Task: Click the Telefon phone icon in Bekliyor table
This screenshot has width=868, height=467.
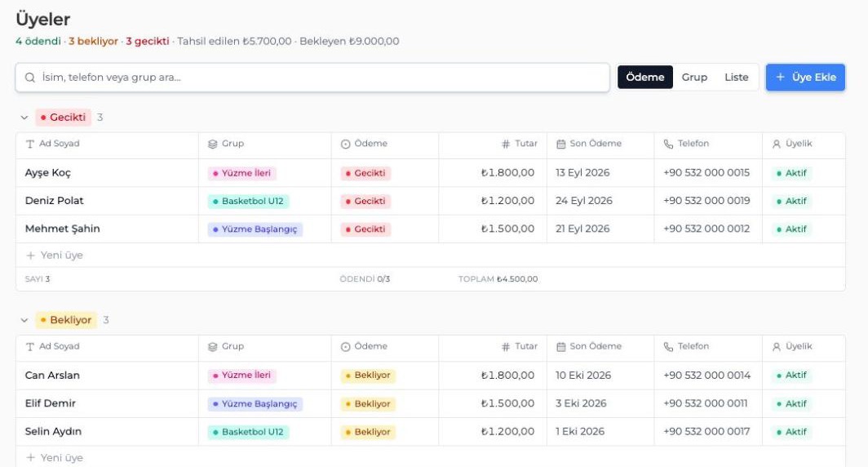Action: click(668, 347)
